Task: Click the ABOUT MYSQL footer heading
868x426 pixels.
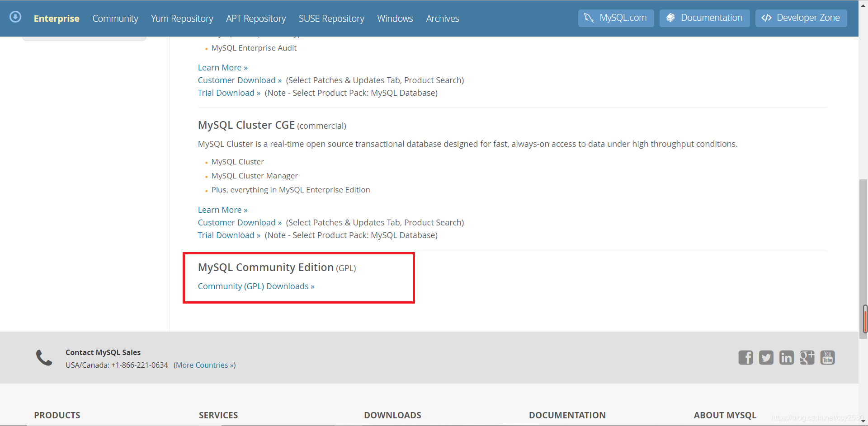Action: pyautogui.click(x=725, y=415)
